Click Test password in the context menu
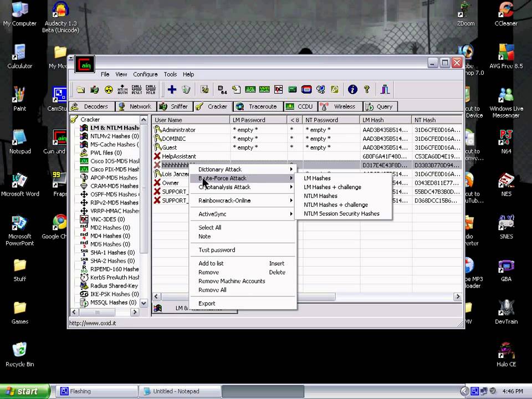532x399 pixels. [243, 250]
